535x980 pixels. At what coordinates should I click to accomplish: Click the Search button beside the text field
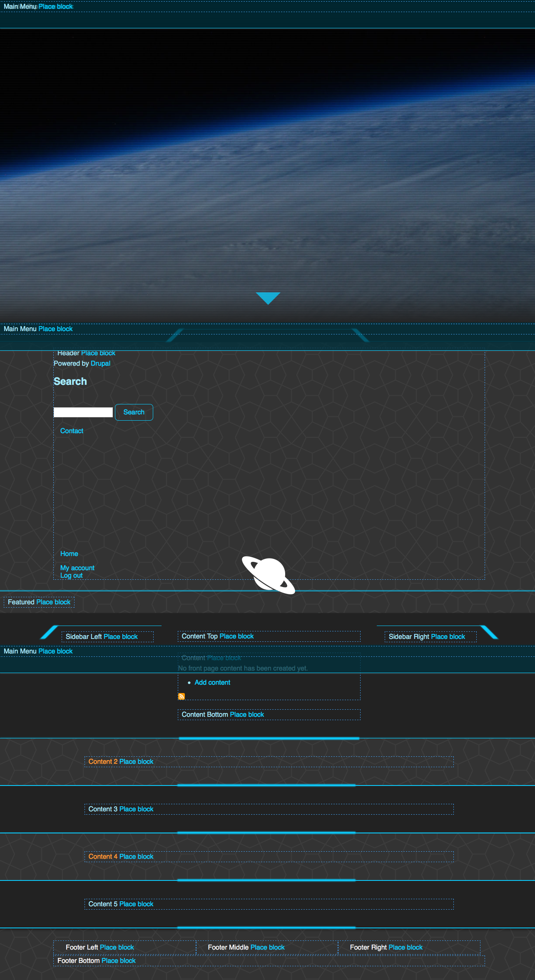click(x=134, y=412)
